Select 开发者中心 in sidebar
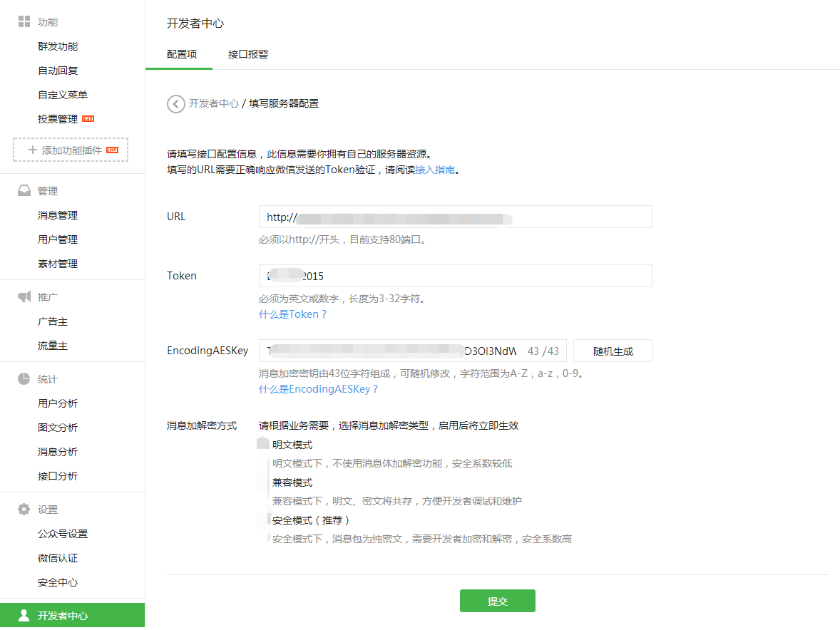 pyautogui.click(x=72, y=615)
